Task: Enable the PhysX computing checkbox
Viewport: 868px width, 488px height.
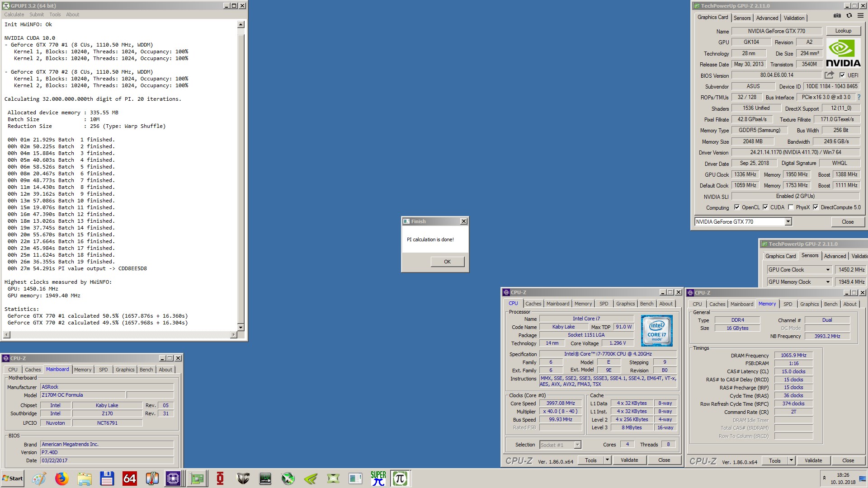Action: (791, 207)
